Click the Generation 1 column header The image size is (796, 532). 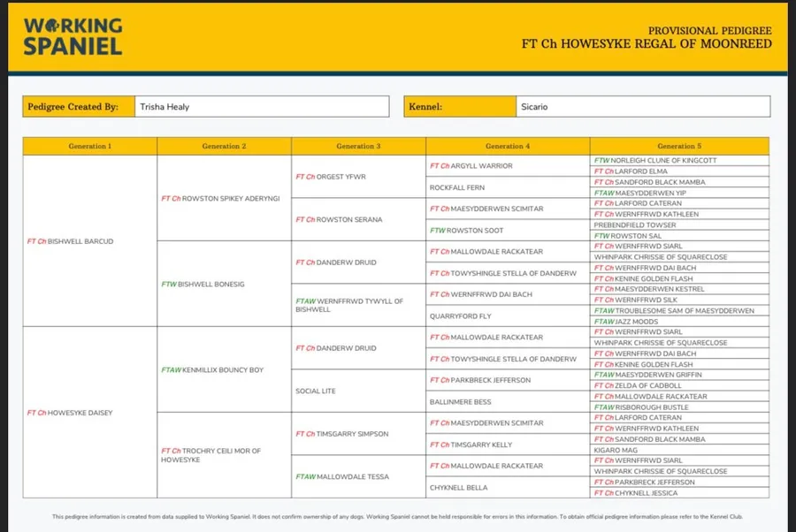pos(90,146)
